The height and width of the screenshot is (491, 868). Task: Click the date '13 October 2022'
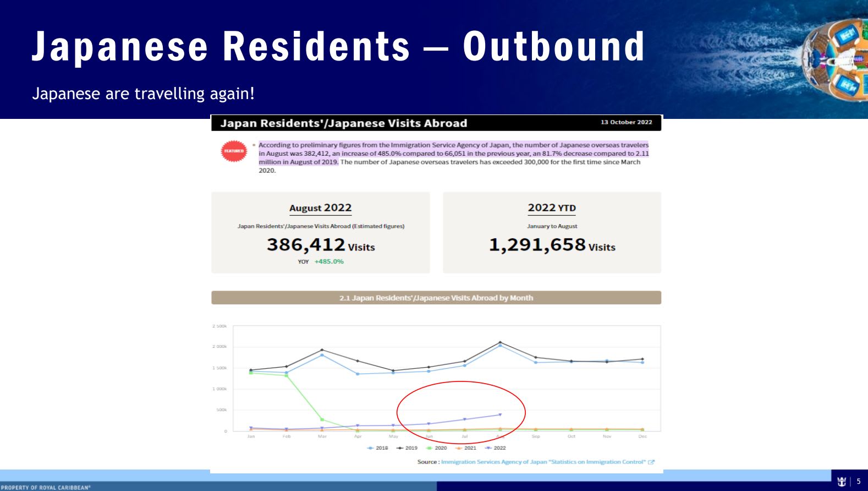[627, 122]
